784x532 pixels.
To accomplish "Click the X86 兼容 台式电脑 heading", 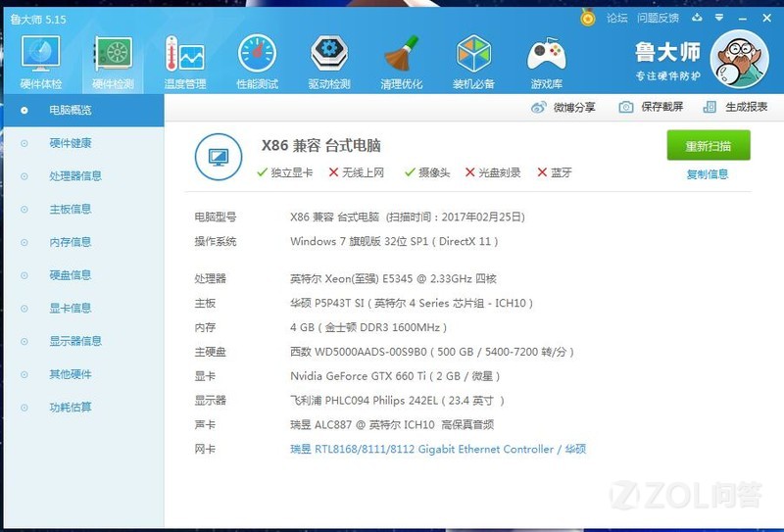I will pos(321,146).
